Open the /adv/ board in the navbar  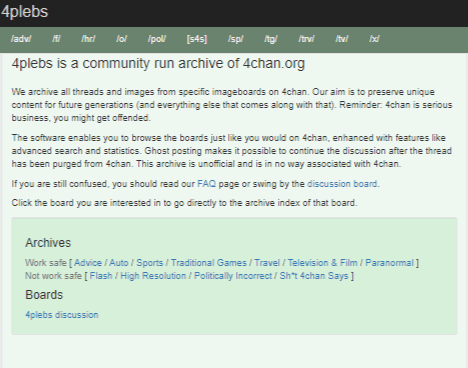[21, 39]
